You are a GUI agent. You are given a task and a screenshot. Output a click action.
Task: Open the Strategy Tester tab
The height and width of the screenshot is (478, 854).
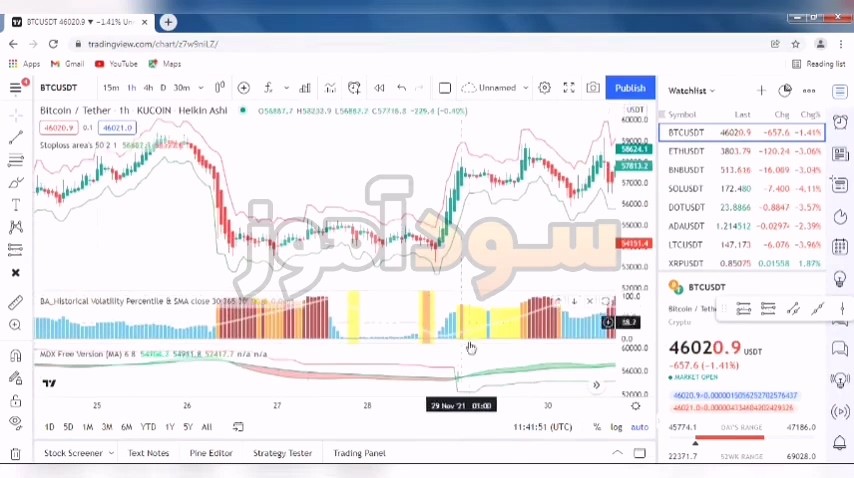pos(282,453)
